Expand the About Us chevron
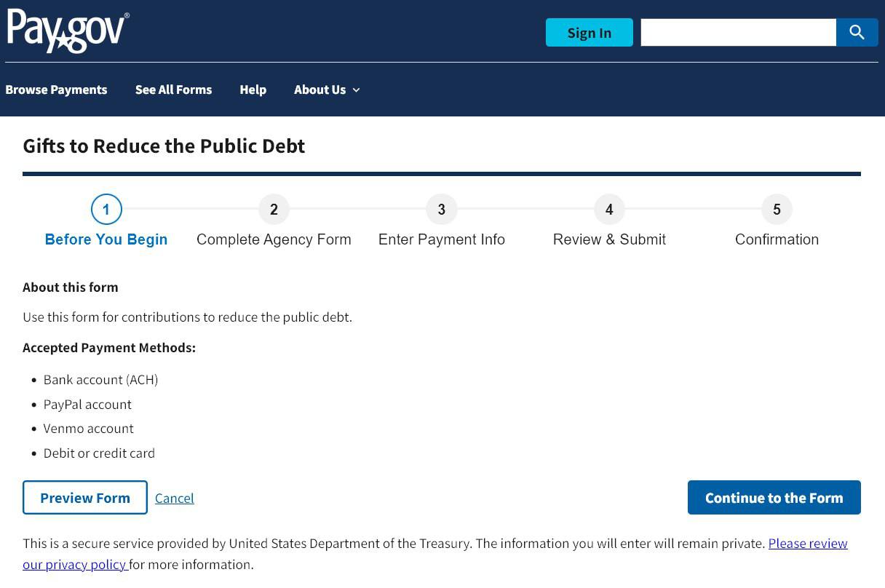885x588 pixels. tap(356, 90)
